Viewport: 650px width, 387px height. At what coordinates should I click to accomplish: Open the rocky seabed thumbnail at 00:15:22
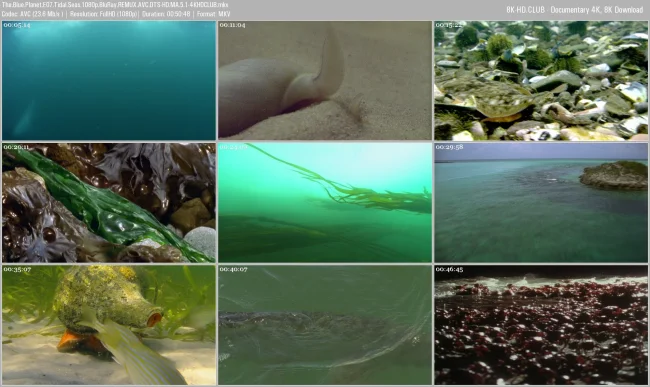[541, 80]
